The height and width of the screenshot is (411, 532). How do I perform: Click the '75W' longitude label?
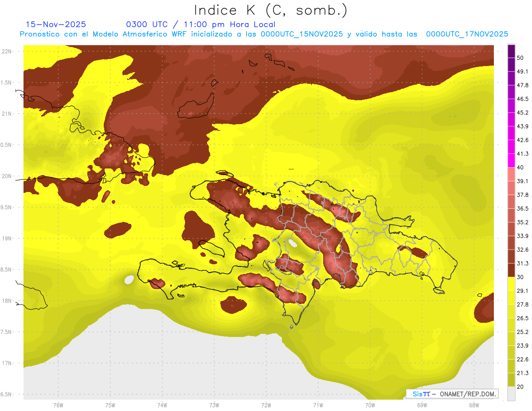coord(110,405)
